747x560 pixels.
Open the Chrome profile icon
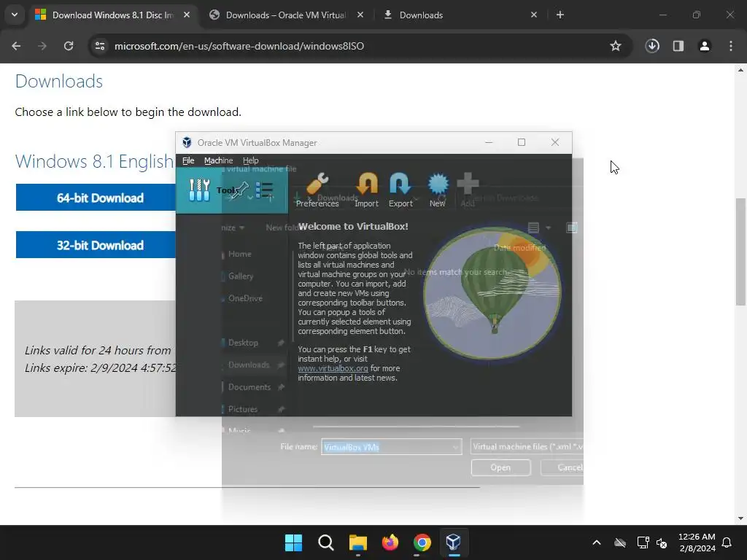[x=705, y=46]
